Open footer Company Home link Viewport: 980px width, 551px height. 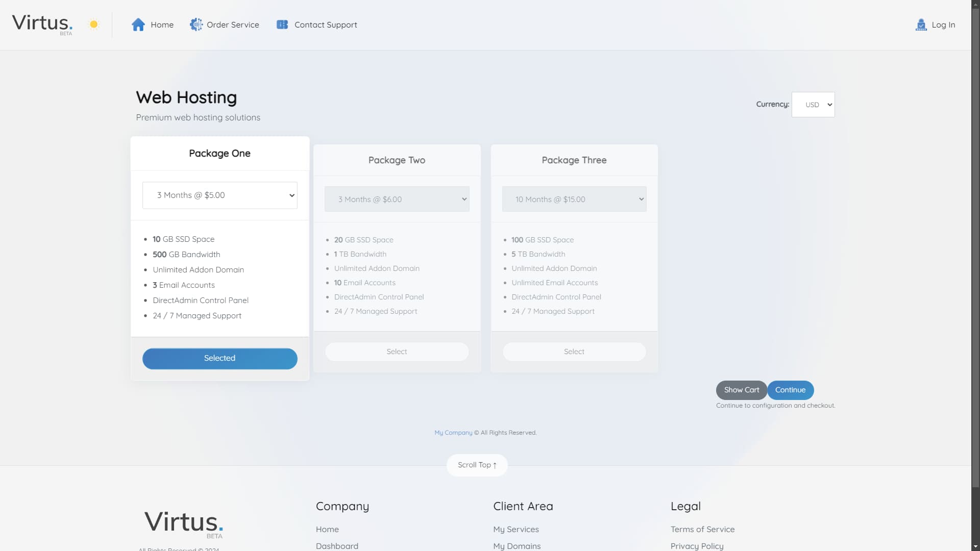[x=327, y=530]
